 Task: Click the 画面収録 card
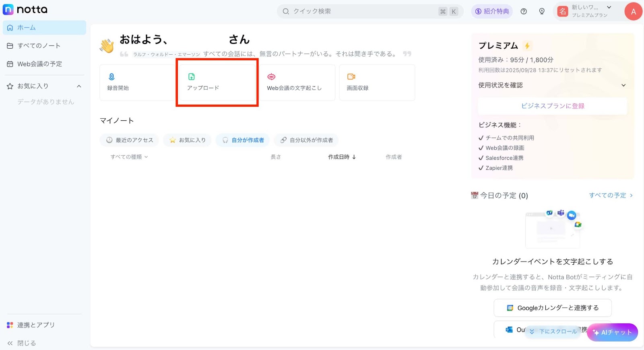pyautogui.click(x=377, y=82)
